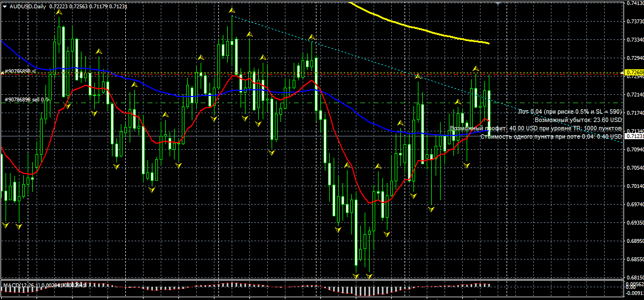Click the 0.7214 price scale label
Screen dimensions: 644x300
click(635, 94)
